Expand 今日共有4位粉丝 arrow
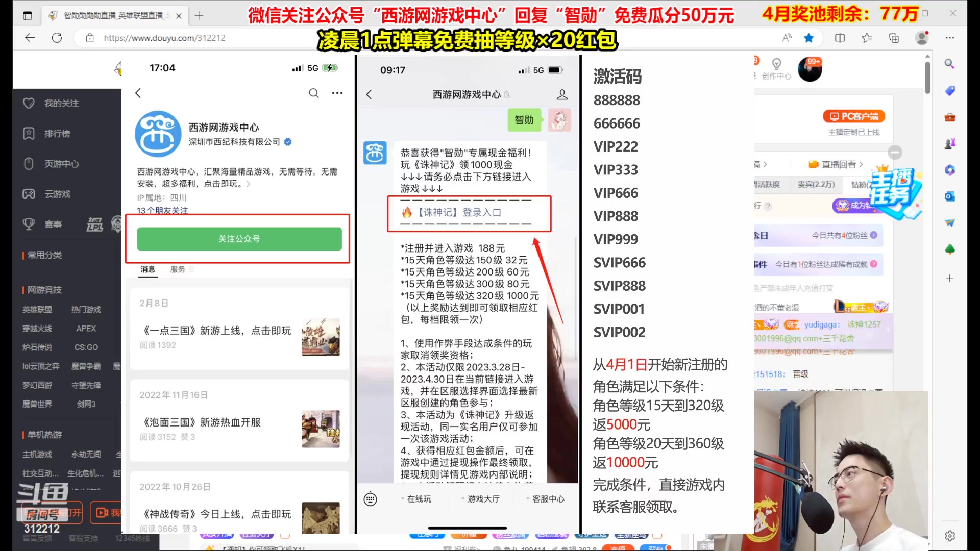 [873, 235]
